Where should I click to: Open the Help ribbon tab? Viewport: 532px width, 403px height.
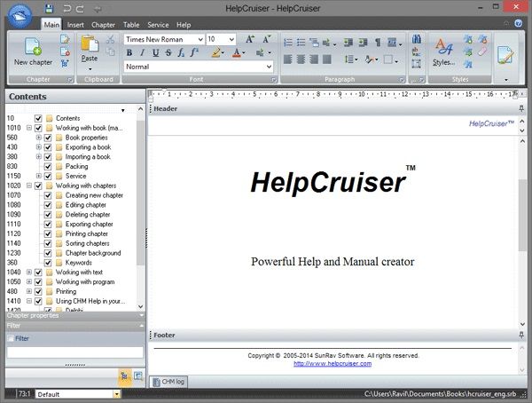[x=184, y=25]
